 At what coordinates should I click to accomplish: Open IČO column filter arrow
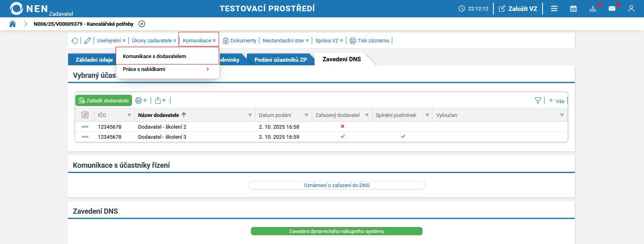click(x=129, y=115)
